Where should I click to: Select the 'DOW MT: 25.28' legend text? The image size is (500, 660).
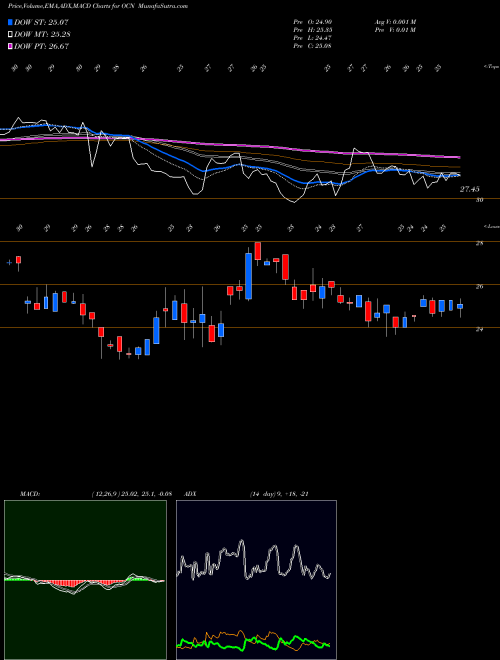[x=42, y=35]
